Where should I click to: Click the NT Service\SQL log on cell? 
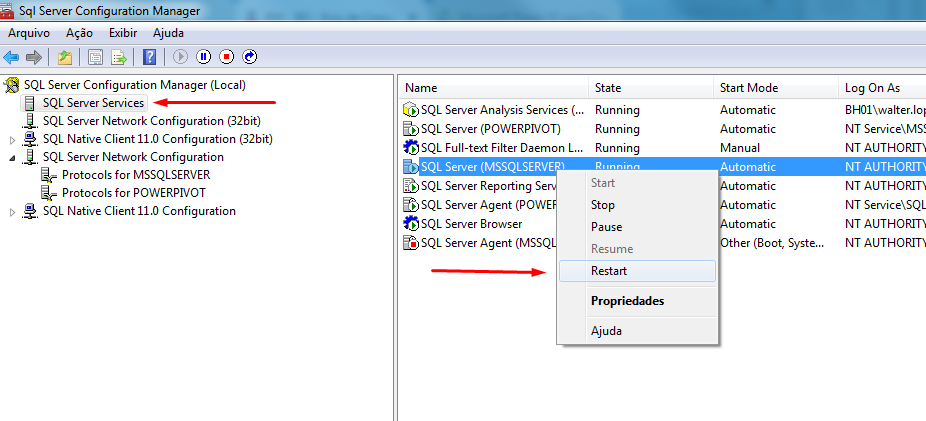click(x=885, y=205)
